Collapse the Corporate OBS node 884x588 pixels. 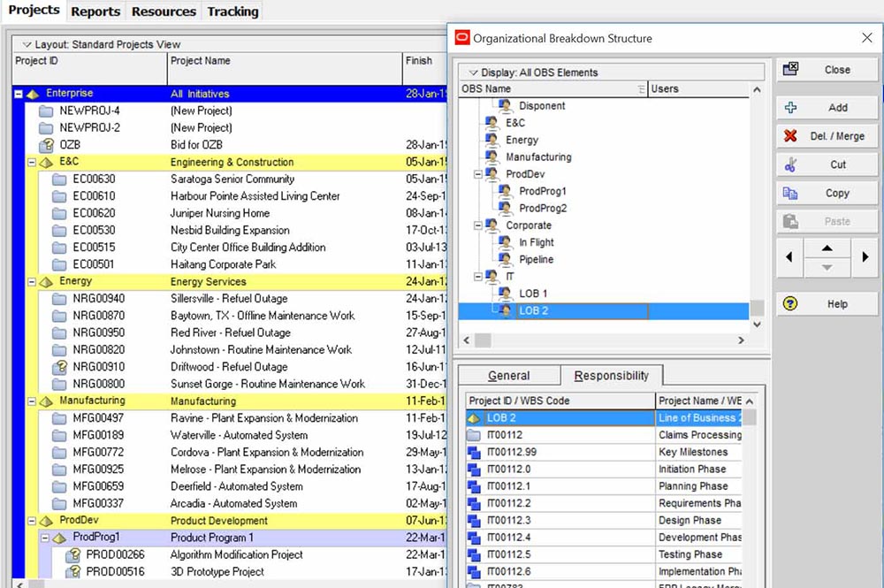coord(478,225)
